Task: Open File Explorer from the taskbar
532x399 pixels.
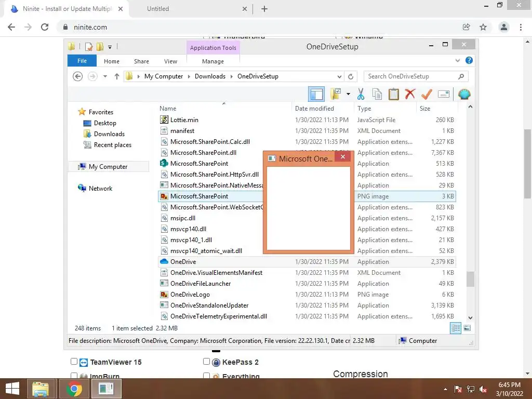Action: tap(41, 389)
